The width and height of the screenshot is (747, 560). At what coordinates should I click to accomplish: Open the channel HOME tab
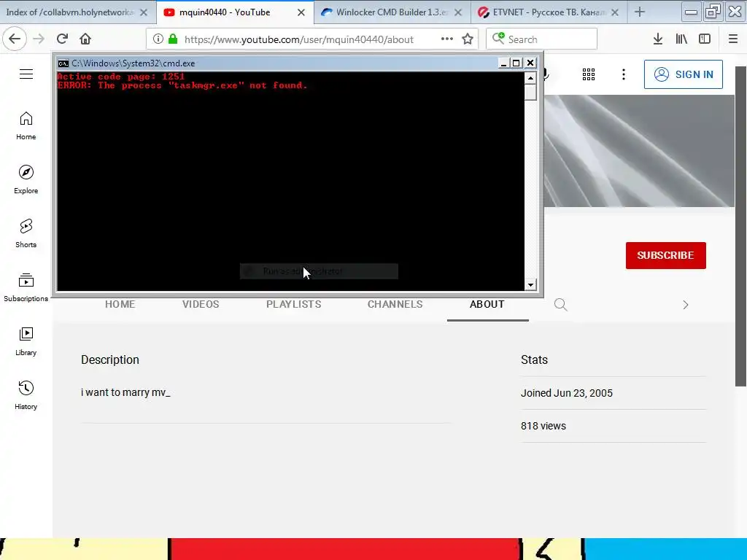[x=120, y=304]
